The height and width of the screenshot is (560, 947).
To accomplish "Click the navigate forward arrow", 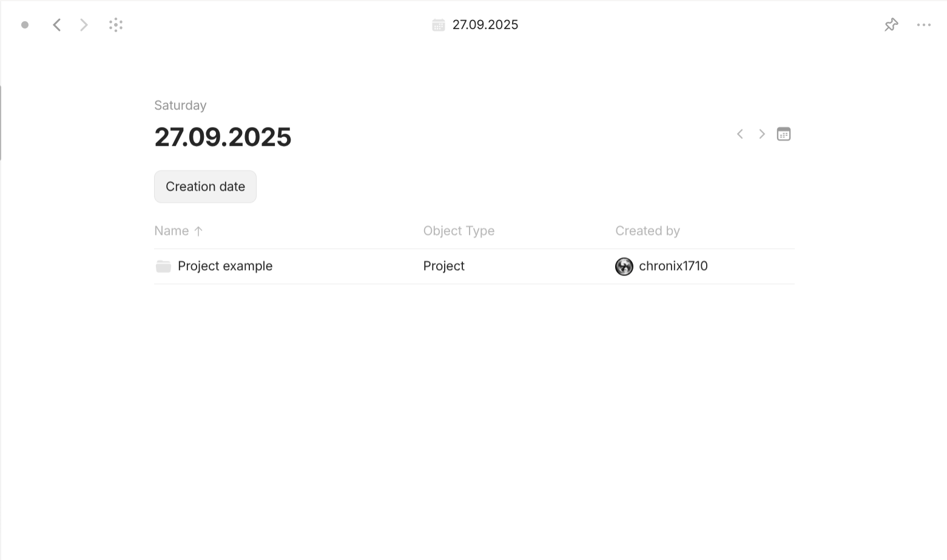I will point(84,25).
